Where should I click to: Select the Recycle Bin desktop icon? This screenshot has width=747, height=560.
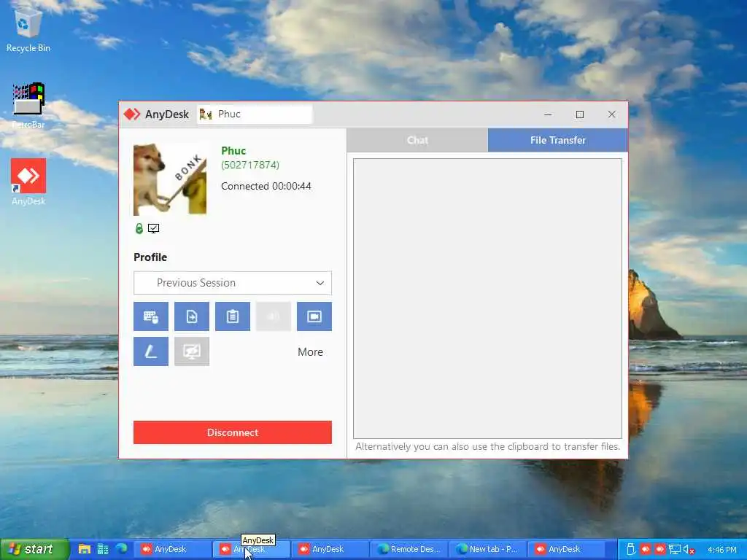pyautogui.click(x=28, y=29)
